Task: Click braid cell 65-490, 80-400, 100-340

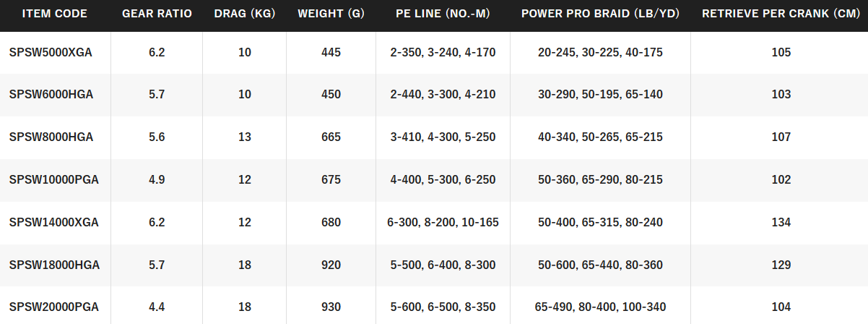Action: [x=600, y=307]
